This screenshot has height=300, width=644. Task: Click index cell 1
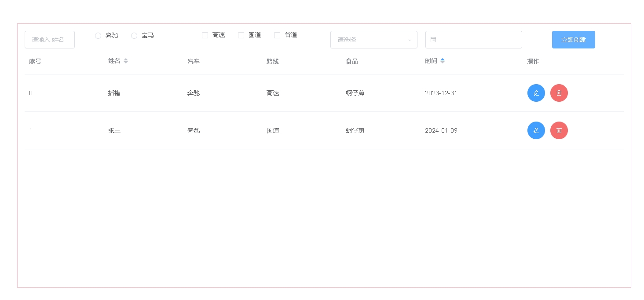pyautogui.click(x=31, y=130)
